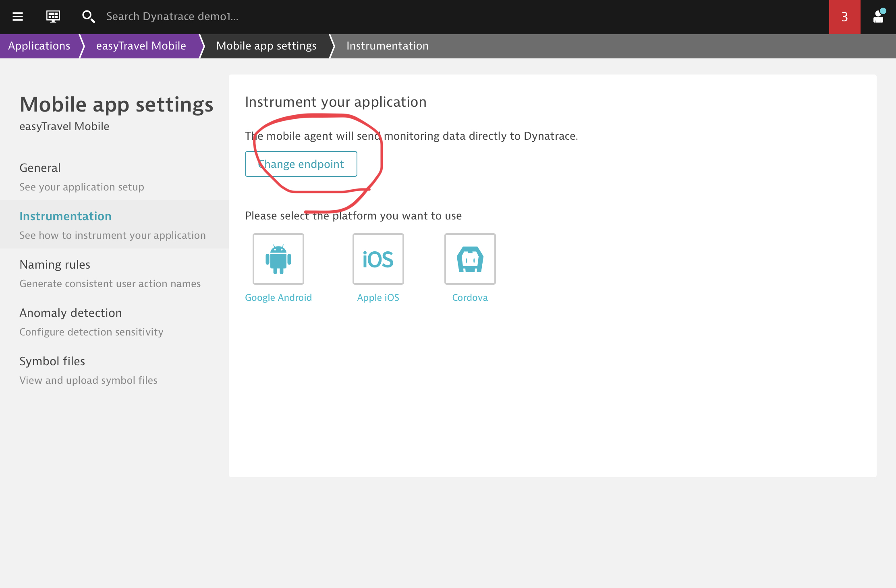896x588 pixels.
Task: Open the dashboards monitor icon
Action: pos(53,17)
